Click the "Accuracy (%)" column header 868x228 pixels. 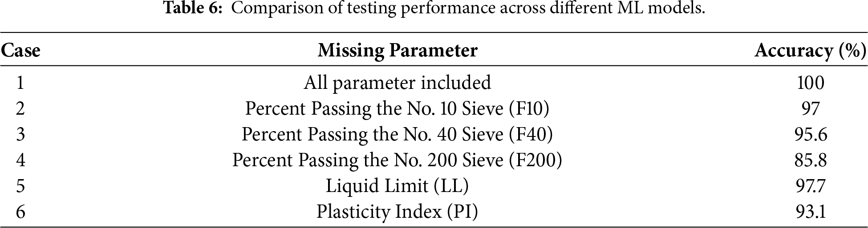tap(810, 51)
